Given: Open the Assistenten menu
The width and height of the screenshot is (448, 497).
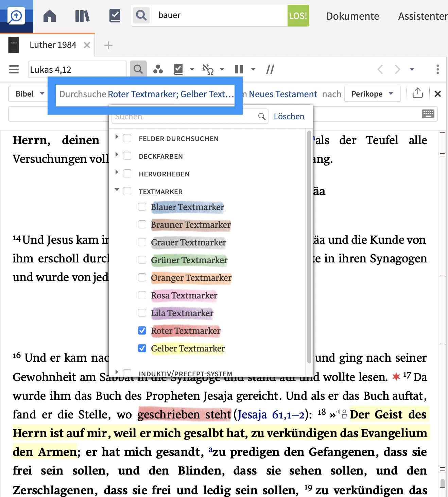Looking at the screenshot, I should tap(423, 16).
